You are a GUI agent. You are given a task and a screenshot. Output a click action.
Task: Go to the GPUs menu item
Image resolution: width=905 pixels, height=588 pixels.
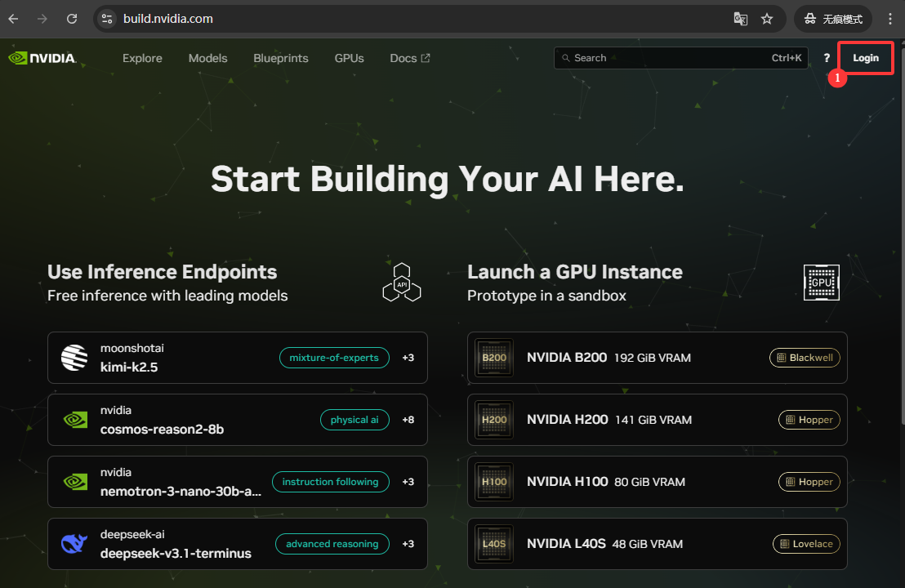click(349, 58)
